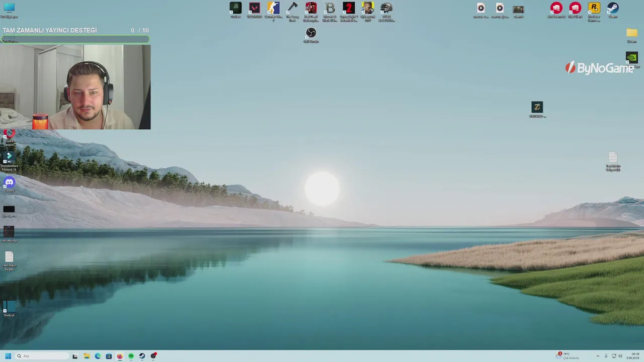This screenshot has width=644, height=362.
Task: Click the bynogame desktop image file
Action: pos(9,210)
